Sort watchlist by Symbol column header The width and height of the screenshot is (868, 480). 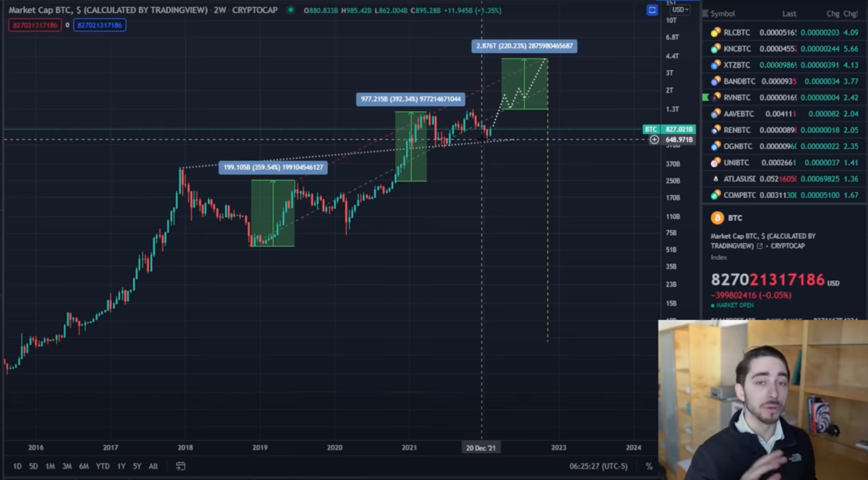tap(723, 14)
